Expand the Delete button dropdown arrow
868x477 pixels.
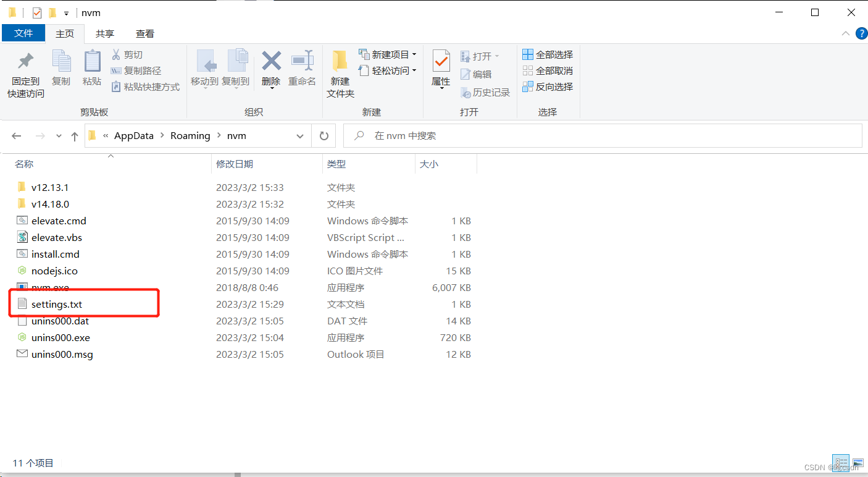[272, 88]
